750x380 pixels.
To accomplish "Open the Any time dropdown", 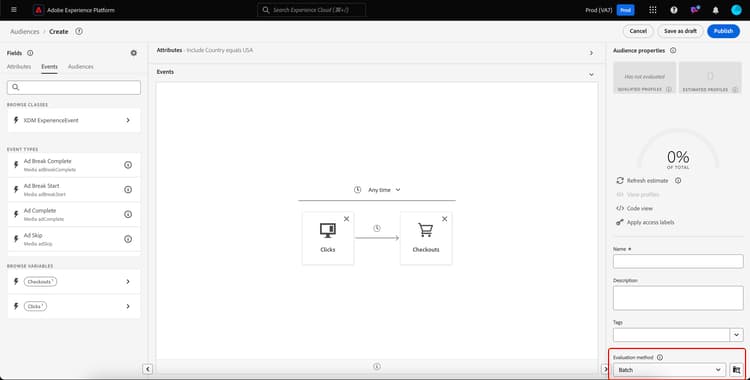I will pyautogui.click(x=384, y=190).
